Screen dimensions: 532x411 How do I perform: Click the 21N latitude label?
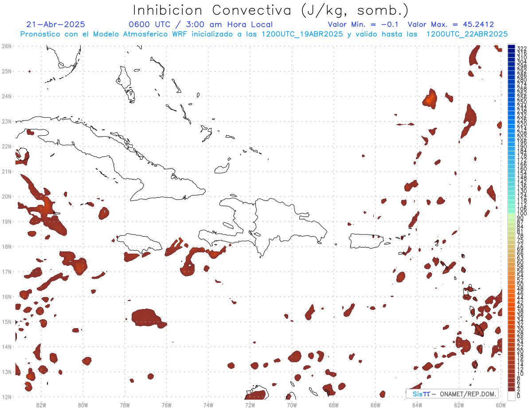pyautogui.click(x=7, y=171)
